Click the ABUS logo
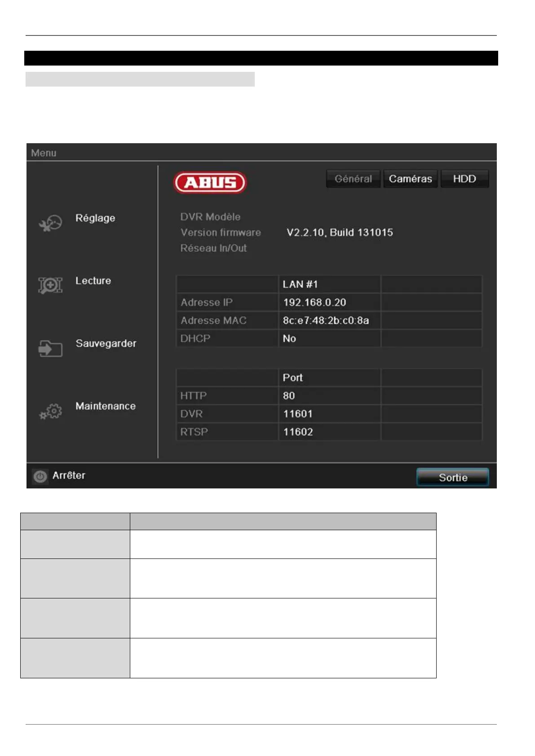 click(210, 183)
